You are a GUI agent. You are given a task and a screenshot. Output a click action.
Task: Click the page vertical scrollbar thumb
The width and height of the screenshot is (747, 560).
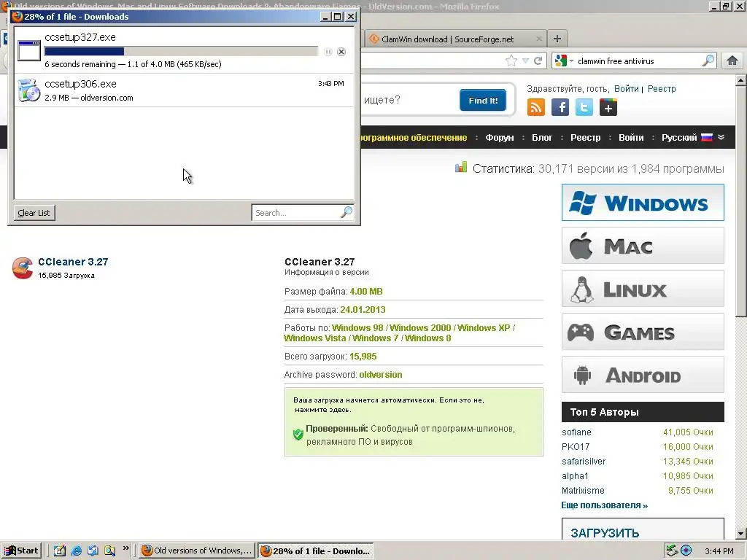pos(740,201)
